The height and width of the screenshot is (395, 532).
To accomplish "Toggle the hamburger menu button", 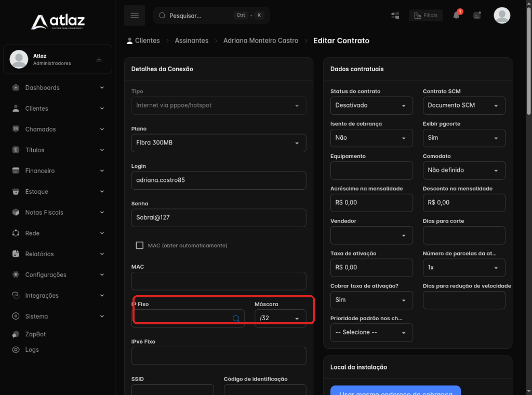I will (x=135, y=15).
